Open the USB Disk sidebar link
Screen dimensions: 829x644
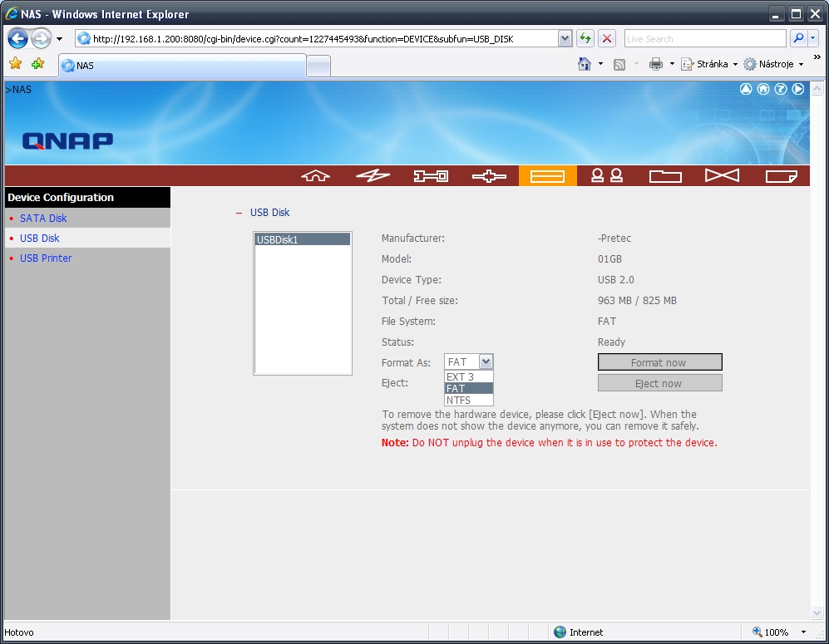coord(40,238)
